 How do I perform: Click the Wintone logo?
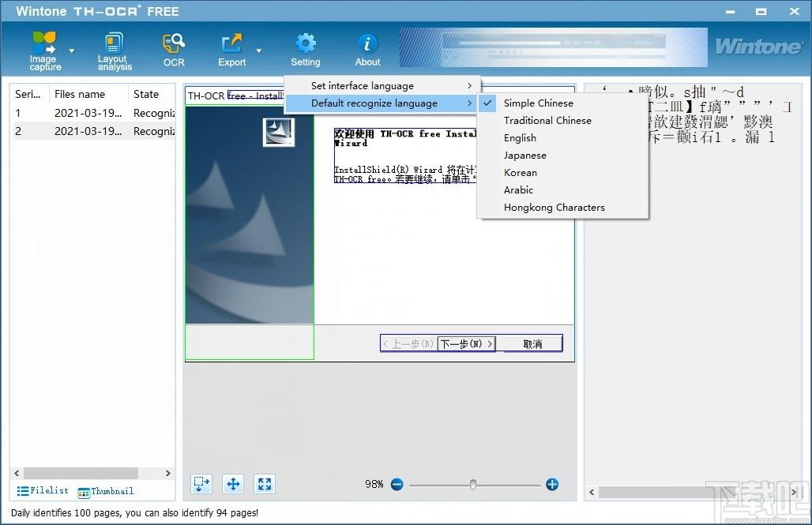click(x=758, y=47)
